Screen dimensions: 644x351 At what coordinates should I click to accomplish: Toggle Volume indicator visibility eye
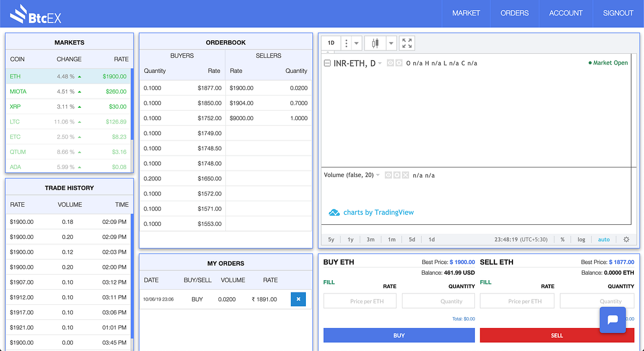pos(389,175)
